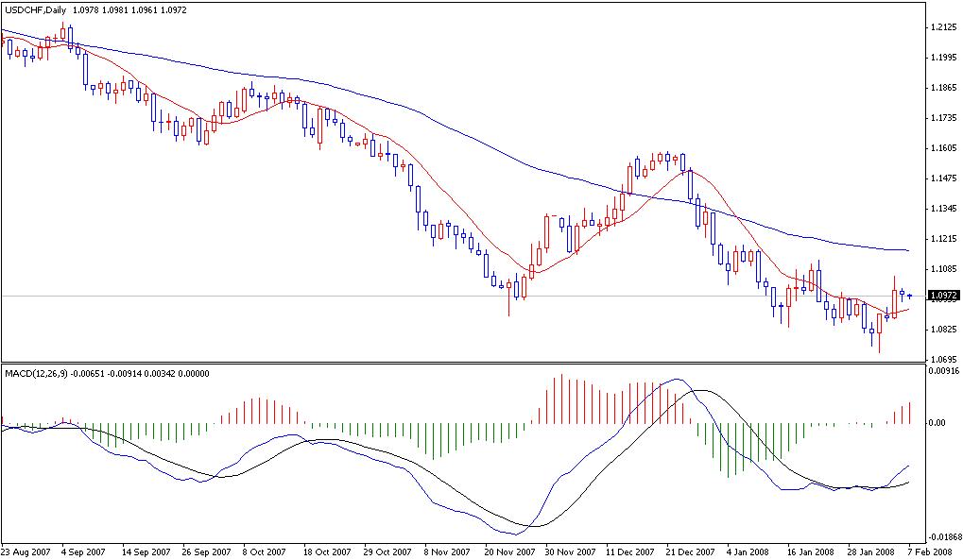Click the 4 Jan 2008 date label
The height and width of the screenshot is (560, 963).
[x=748, y=552]
